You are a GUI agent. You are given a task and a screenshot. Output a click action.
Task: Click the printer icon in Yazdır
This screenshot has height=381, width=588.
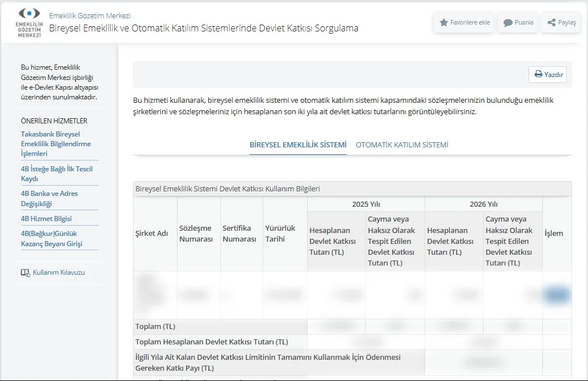[x=538, y=74]
